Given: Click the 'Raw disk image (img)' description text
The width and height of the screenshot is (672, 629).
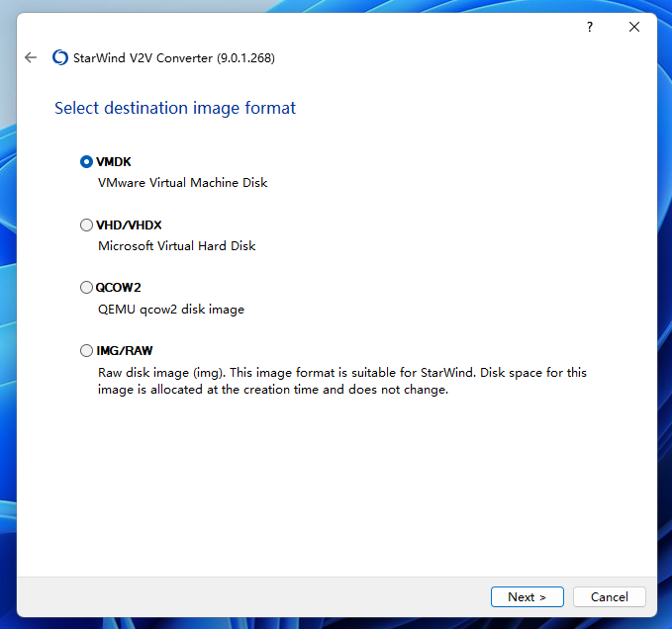Looking at the screenshot, I should pos(342,381).
